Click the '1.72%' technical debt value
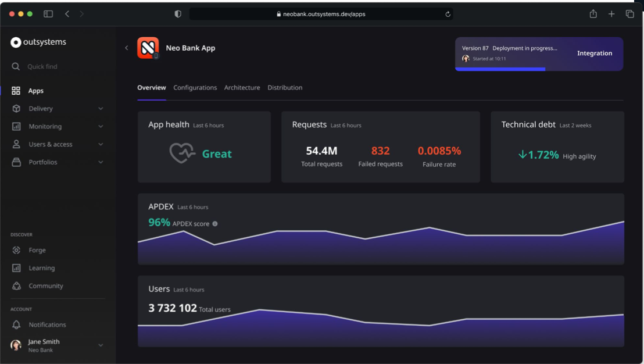This screenshot has width=644, height=364. [x=543, y=155]
